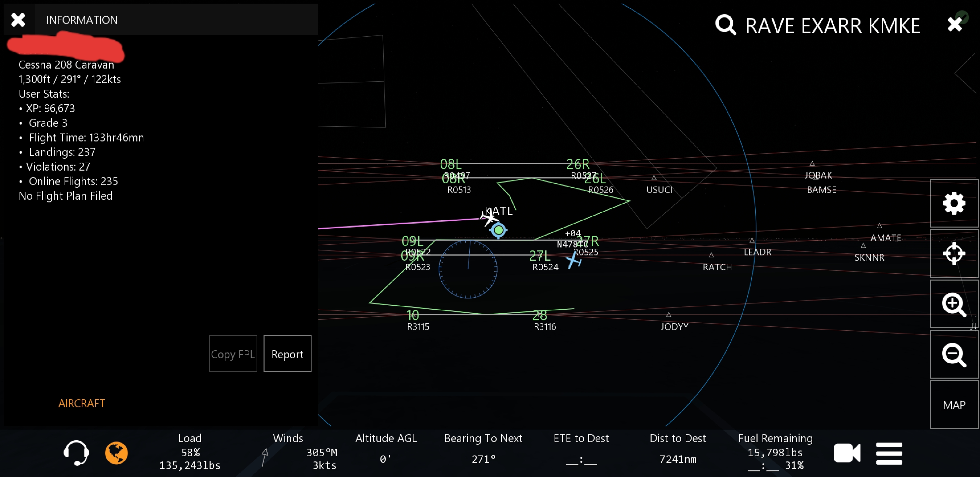Select the AIRCRAFT tab
Screen dimensions: 980x477
click(81, 403)
